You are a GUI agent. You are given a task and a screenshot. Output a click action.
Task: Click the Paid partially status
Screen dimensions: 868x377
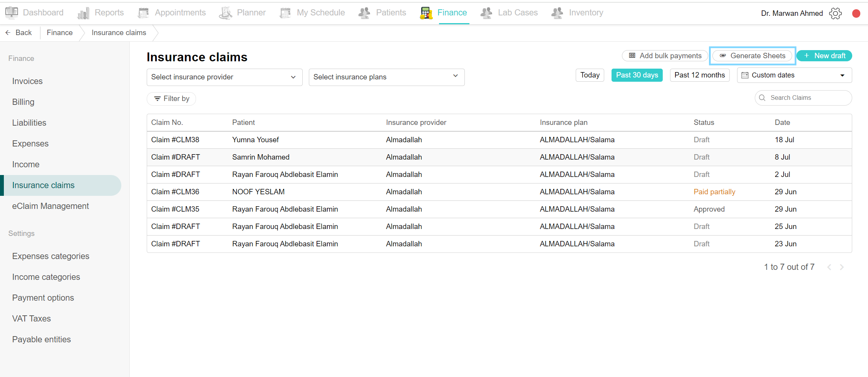click(x=714, y=192)
